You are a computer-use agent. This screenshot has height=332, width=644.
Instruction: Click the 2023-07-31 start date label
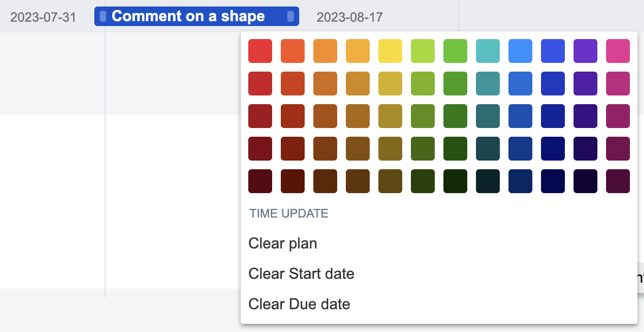click(x=43, y=17)
